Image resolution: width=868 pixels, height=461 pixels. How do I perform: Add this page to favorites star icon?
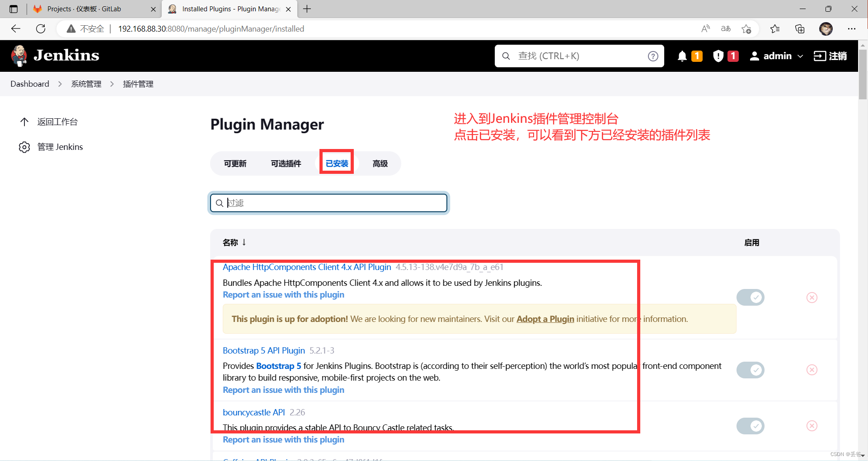coord(746,29)
